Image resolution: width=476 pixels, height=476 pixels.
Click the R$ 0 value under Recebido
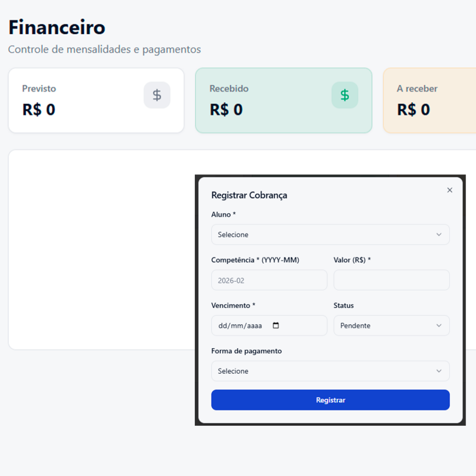click(226, 110)
